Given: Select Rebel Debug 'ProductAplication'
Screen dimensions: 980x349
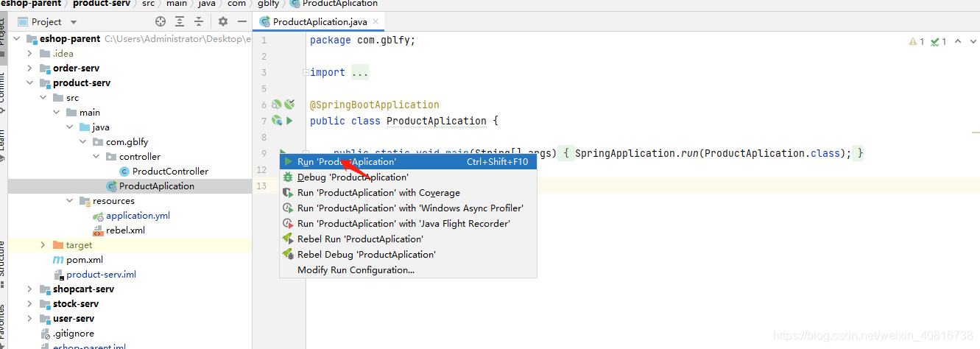Looking at the screenshot, I should tap(408, 255).
